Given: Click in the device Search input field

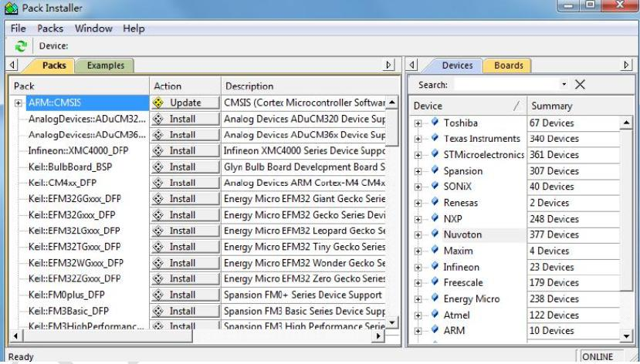Looking at the screenshot, I should (x=506, y=84).
